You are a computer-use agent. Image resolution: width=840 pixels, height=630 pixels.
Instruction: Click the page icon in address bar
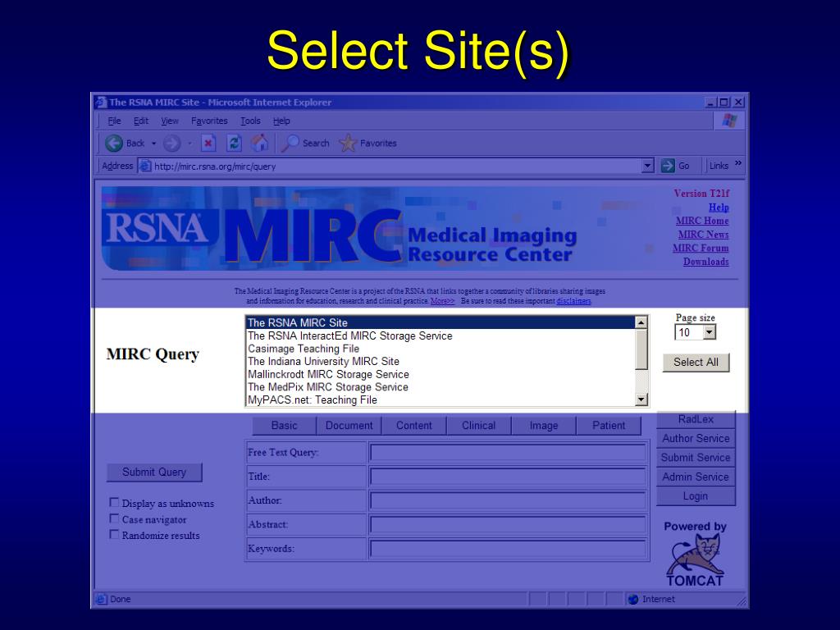(144, 166)
